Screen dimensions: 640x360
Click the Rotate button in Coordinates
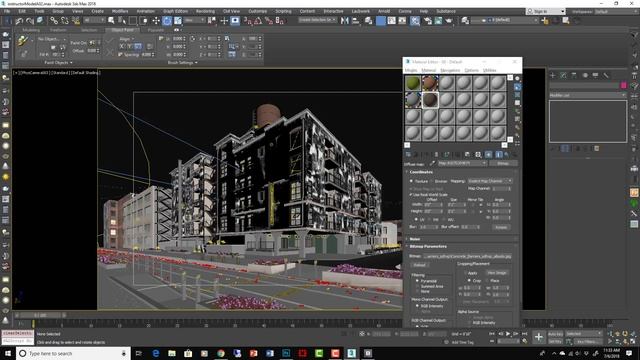501,227
